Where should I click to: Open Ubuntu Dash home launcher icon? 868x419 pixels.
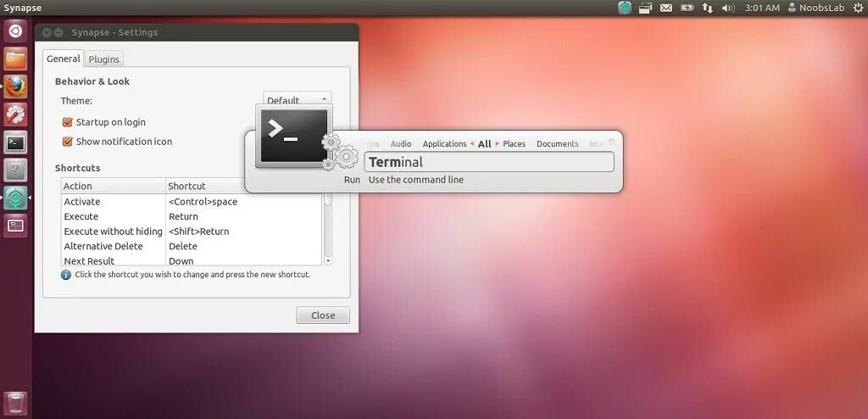pyautogui.click(x=15, y=31)
